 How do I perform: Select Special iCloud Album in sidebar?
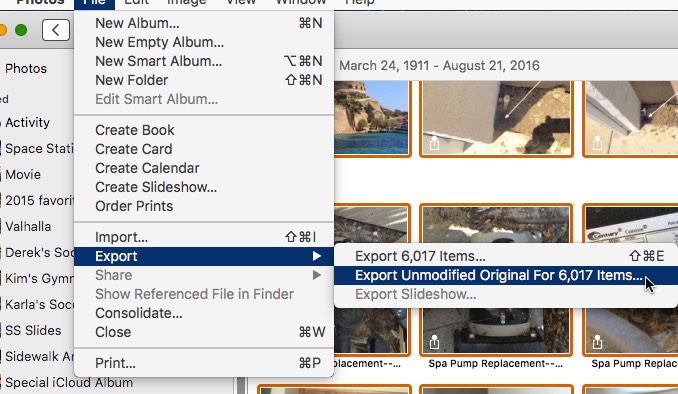[x=69, y=382]
